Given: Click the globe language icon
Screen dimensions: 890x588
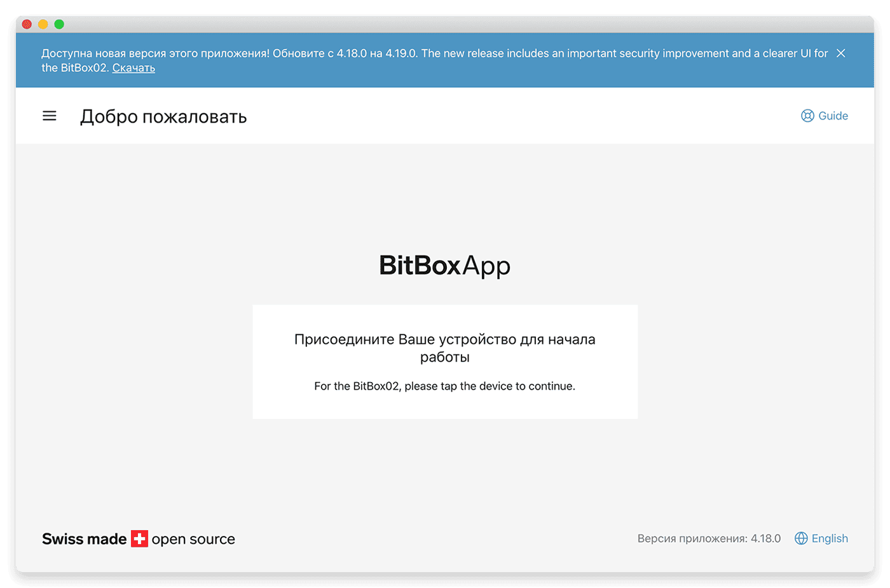Looking at the screenshot, I should [x=801, y=538].
